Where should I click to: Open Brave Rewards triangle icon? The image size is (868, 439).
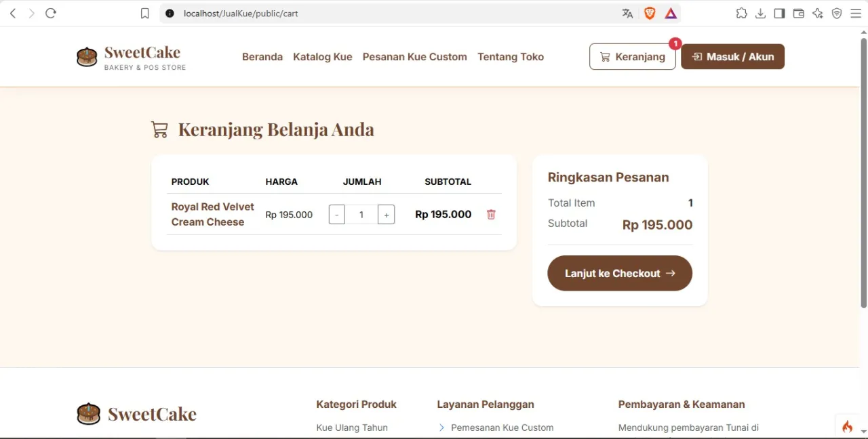coord(671,14)
